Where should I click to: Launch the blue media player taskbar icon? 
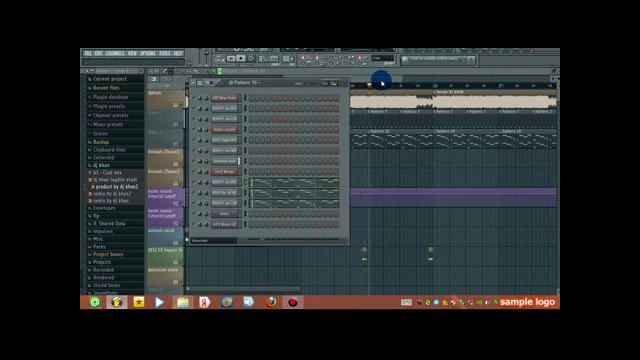(160, 302)
